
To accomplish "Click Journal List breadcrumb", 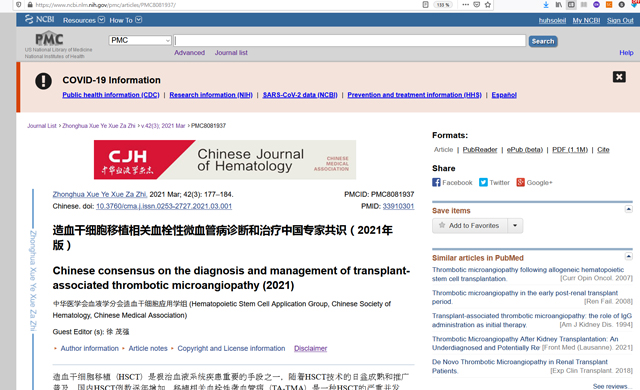I will (x=42, y=126).
